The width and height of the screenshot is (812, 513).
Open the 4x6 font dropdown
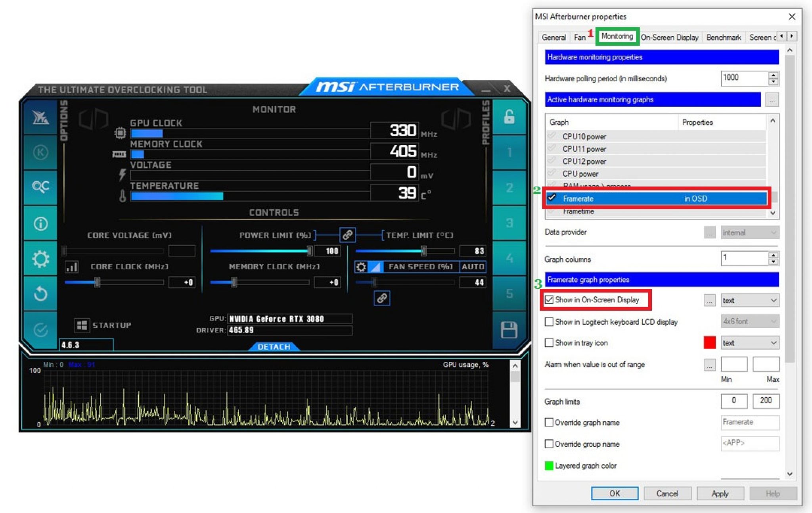point(749,321)
